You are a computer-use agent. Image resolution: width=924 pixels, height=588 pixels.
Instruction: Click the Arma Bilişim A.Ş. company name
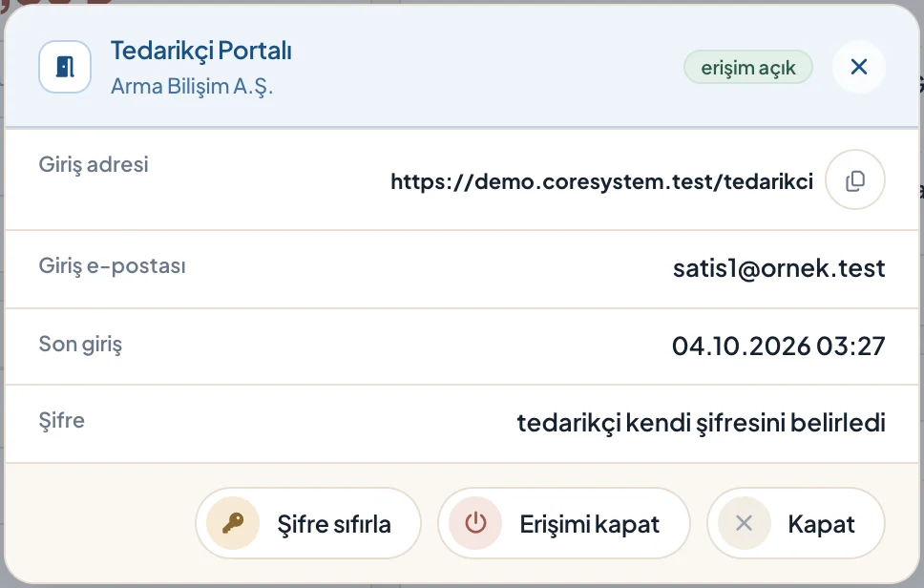[192, 87]
